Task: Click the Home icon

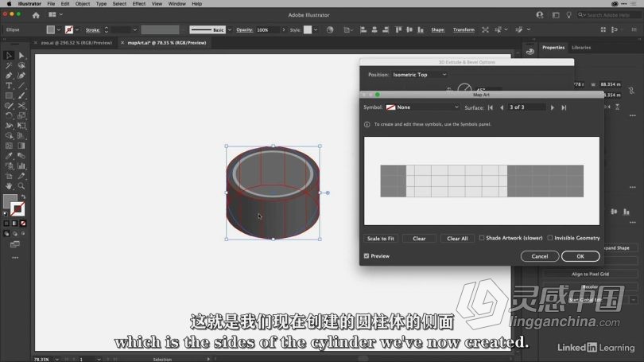Action: (x=36, y=15)
